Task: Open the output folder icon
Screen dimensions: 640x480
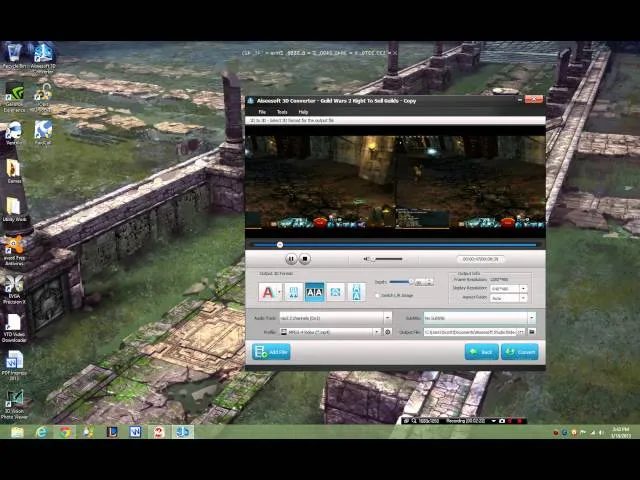Action: (531, 332)
